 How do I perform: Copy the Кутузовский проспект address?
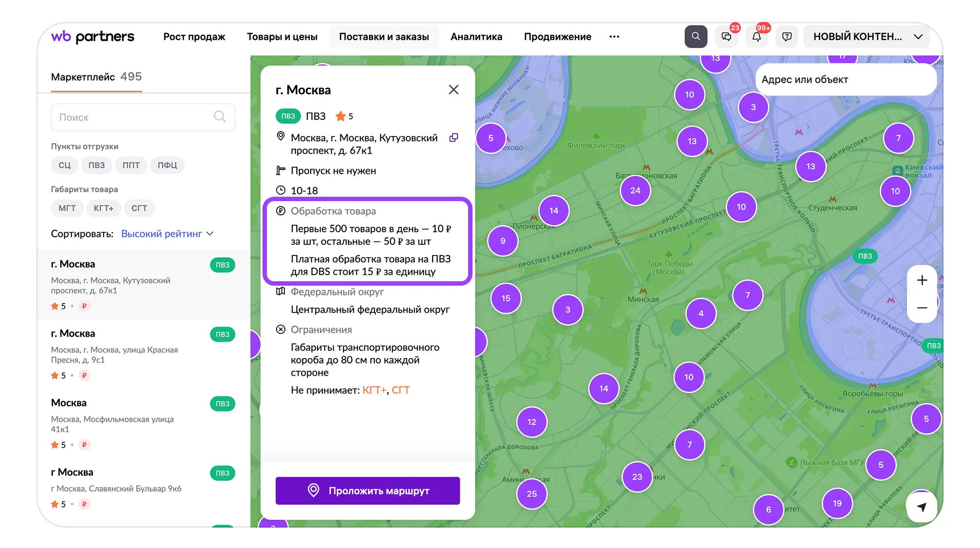pos(454,137)
